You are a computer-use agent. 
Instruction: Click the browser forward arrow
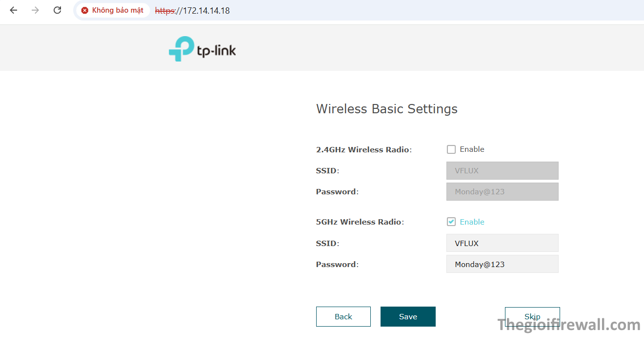pos(35,10)
